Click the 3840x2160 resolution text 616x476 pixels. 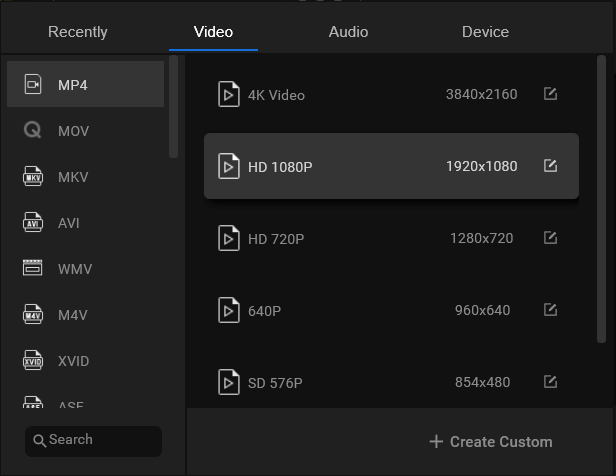(482, 94)
